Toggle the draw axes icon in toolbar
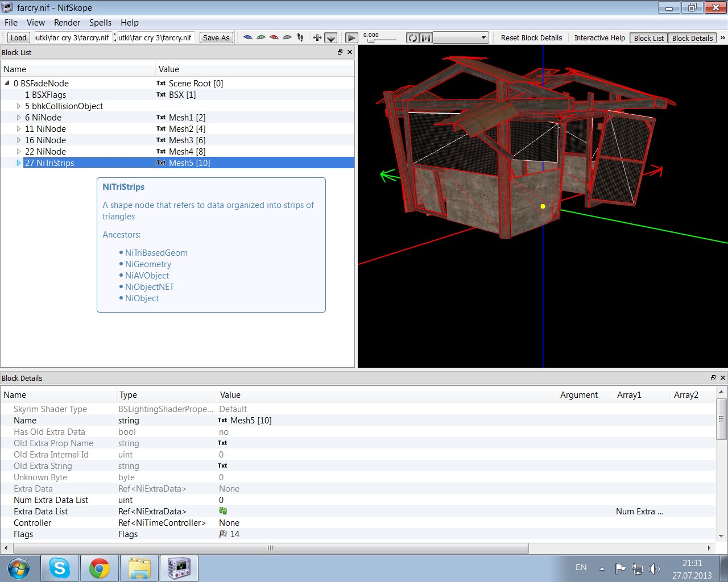Viewport: 728px width, 582px height. (317, 38)
